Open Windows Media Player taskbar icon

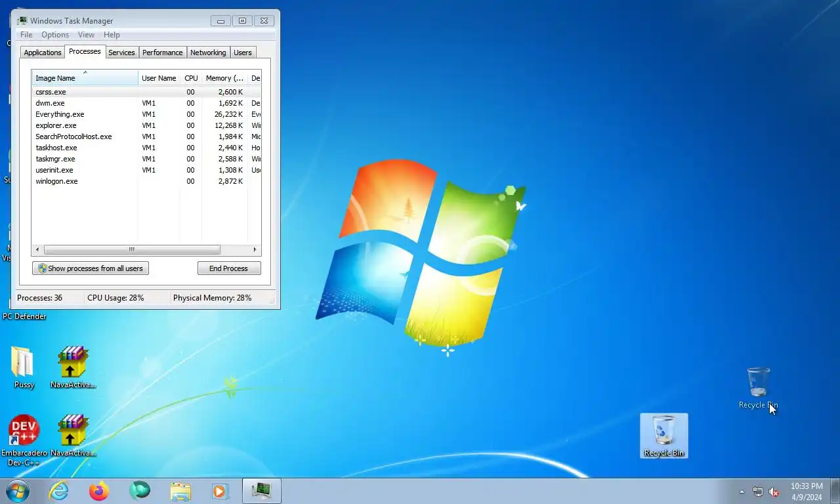click(x=220, y=491)
